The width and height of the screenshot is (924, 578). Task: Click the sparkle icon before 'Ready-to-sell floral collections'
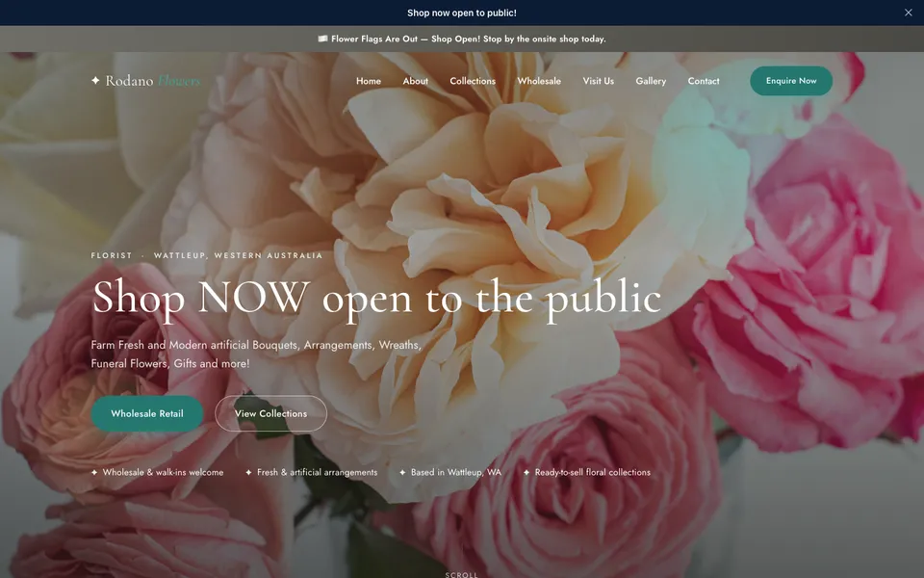pos(526,472)
